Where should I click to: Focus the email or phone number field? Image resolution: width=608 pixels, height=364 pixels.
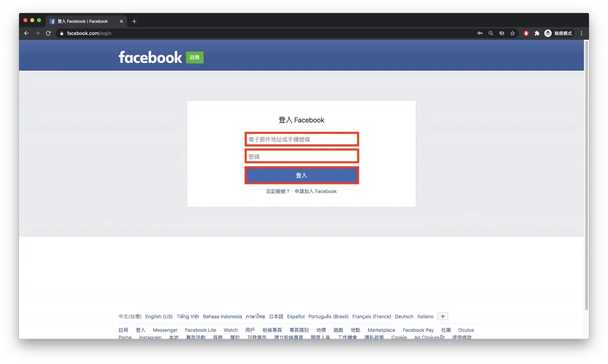coord(302,139)
